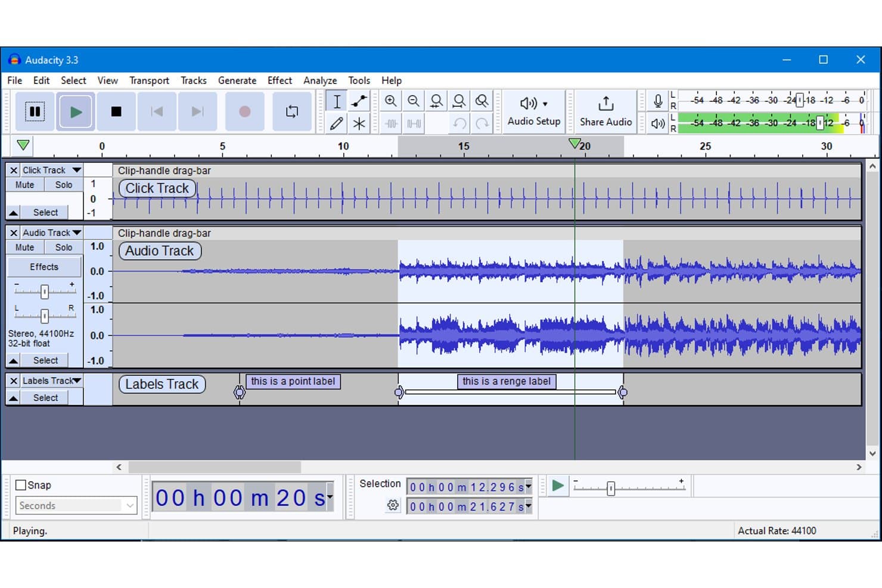Open the Tracks menu
Image resolution: width=882 pixels, height=588 pixels.
(x=194, y=80)
